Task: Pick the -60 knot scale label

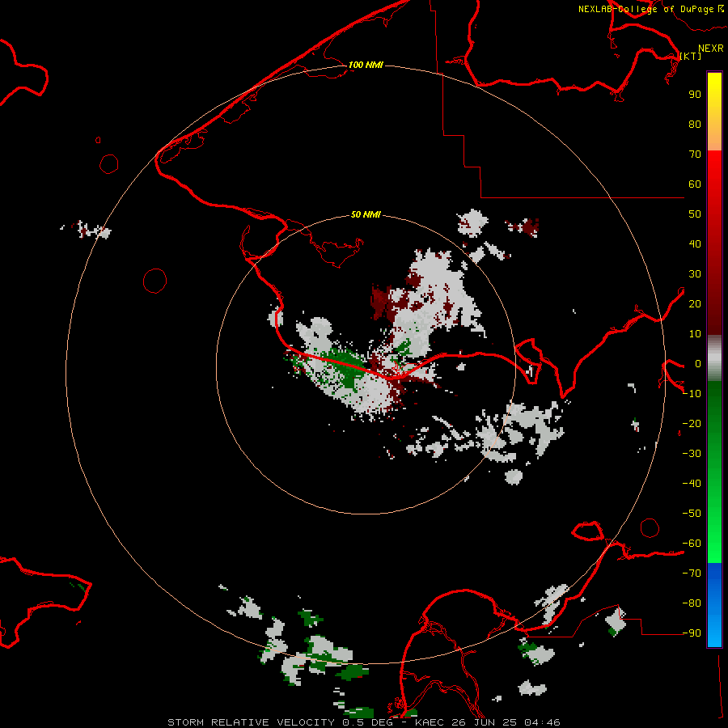Action: coord(692,544)
